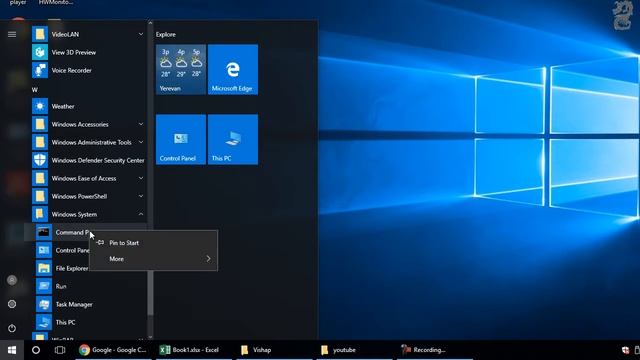Open This PC icon in app list
The image size is (640, 360).
(x=44, y=322)
